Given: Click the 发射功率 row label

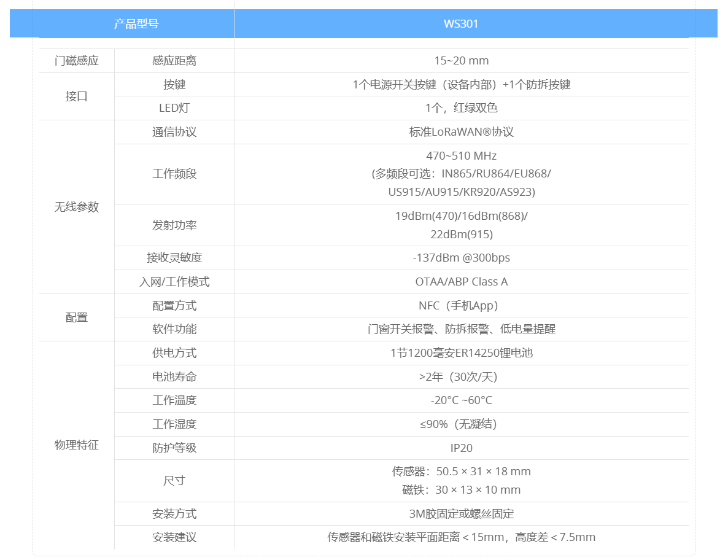Looking at the screenshot, I should (x=174, y=225).
